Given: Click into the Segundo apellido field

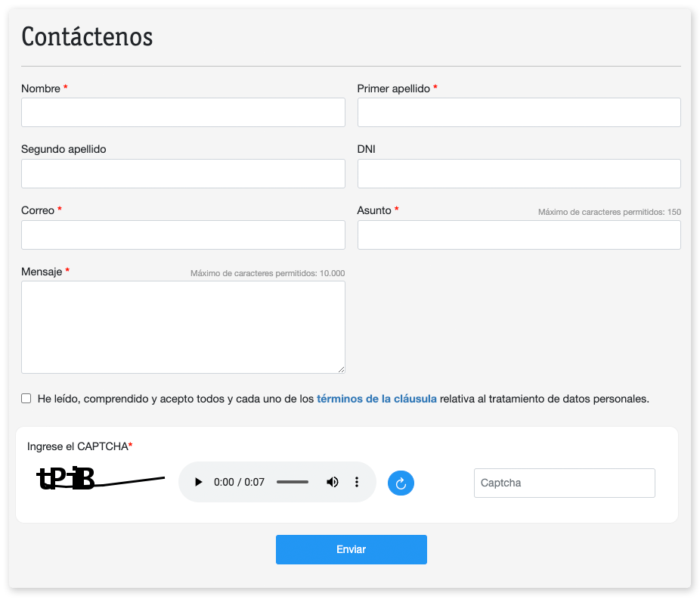Looking at the screenshot, I should 183,173.
